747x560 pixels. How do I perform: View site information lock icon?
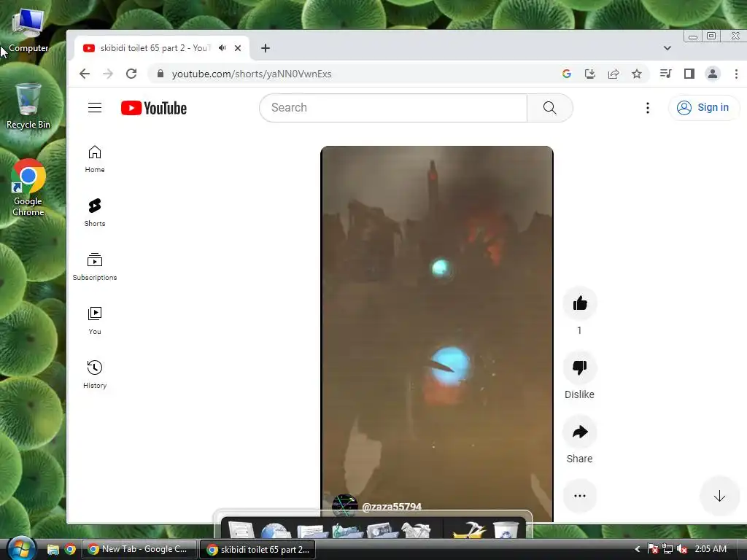[x=160, y=74]
